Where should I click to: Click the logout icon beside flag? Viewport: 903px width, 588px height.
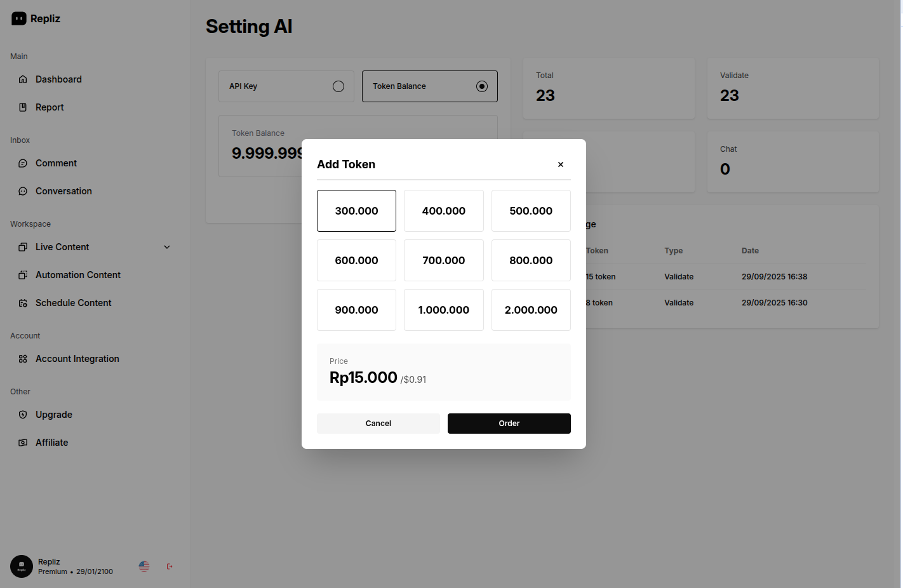tap(170, 566)
